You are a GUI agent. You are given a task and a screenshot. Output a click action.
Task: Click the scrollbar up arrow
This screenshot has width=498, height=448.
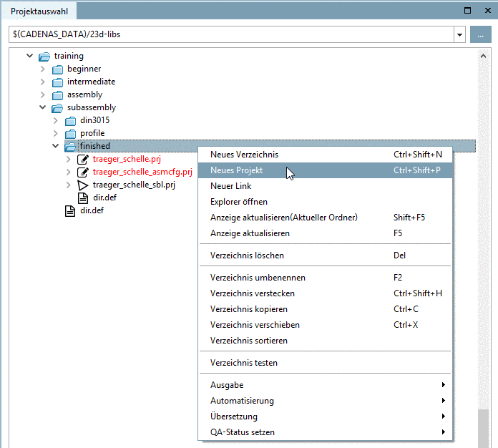click(483, 56)
